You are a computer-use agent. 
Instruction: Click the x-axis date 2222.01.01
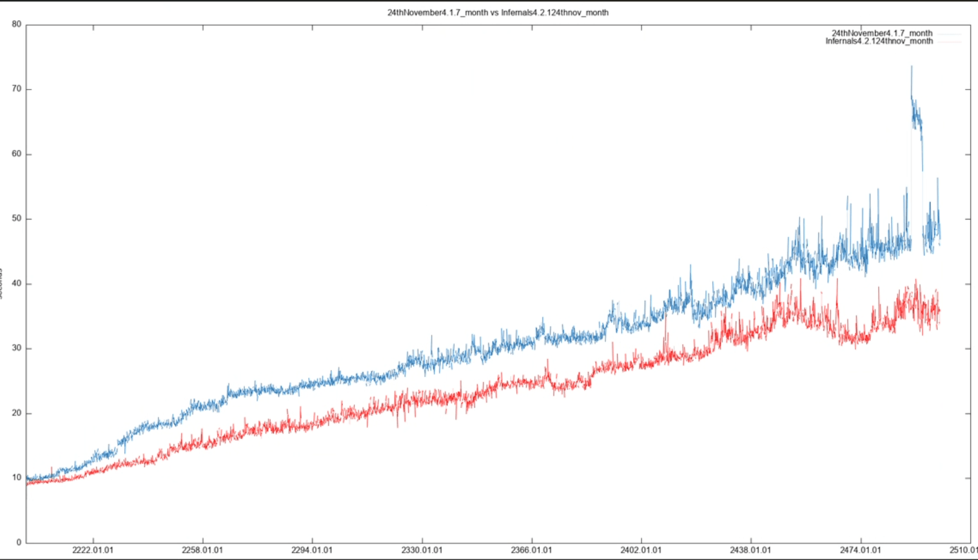tap(93, 550)
